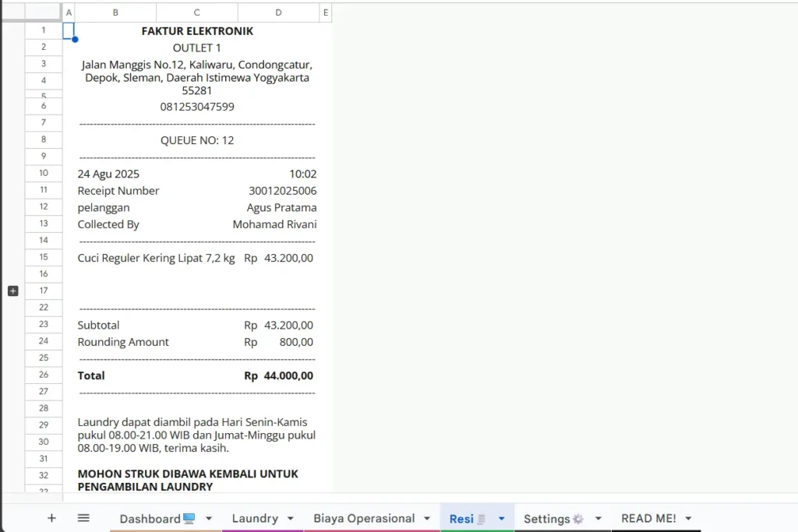
Task: Open the Settings tab dropdown arrow
Action: click(x=598, y=519)
